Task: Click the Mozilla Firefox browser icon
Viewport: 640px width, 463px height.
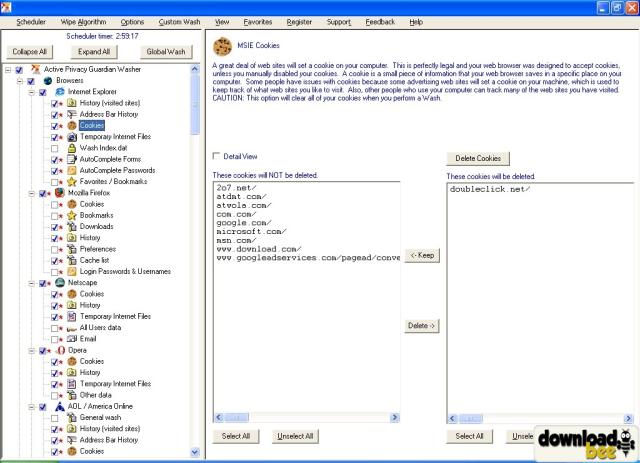Action: point(60,193)
